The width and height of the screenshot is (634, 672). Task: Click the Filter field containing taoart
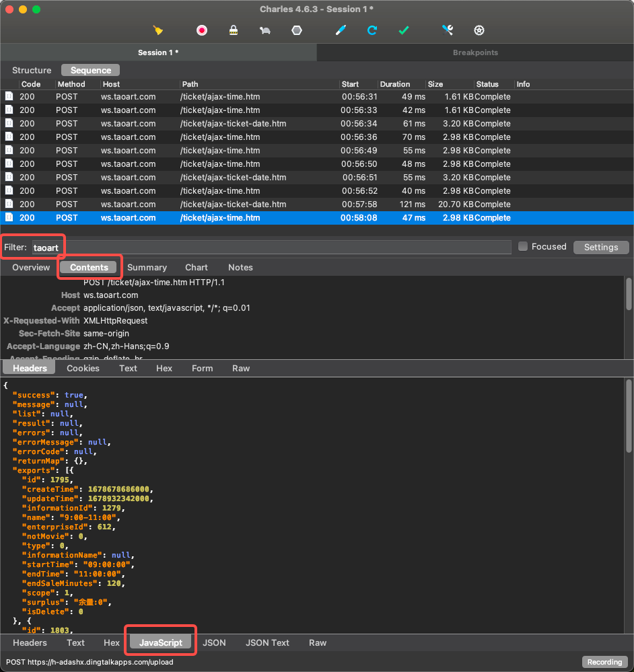pos(272,248)
